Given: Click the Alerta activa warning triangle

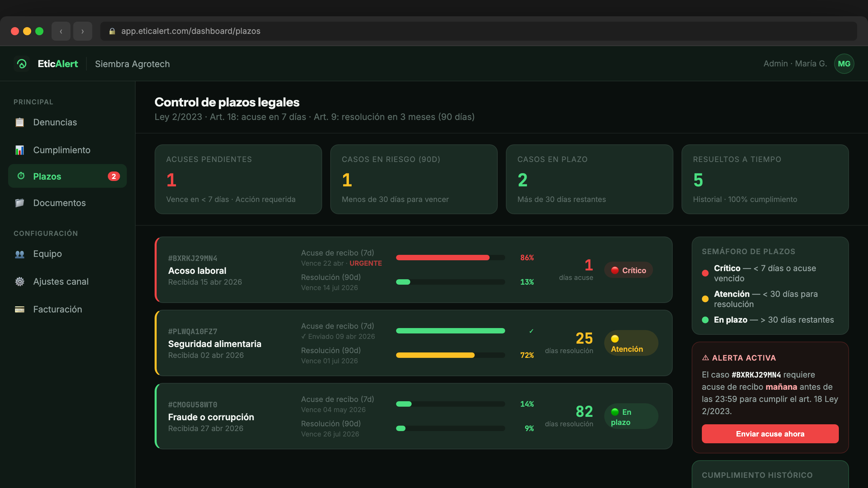Looking at the screenshot, I should (706, 358).
